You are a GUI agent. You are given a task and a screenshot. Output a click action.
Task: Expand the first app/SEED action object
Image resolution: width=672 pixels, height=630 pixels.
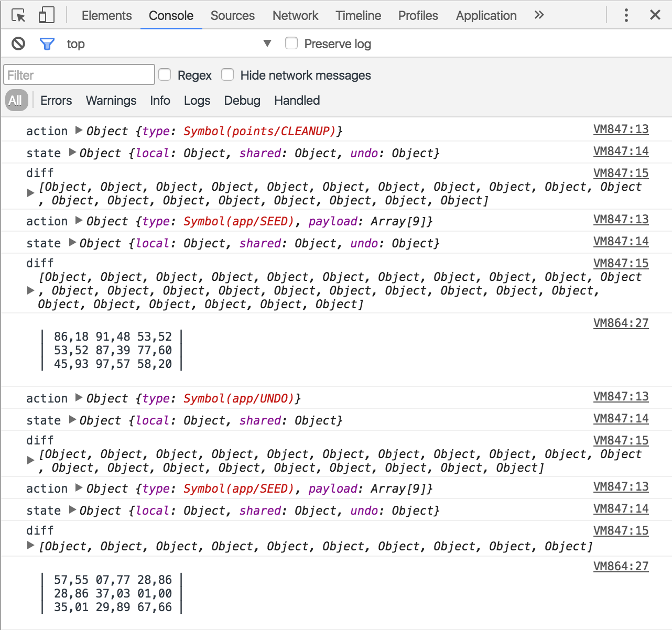[79, 220]
